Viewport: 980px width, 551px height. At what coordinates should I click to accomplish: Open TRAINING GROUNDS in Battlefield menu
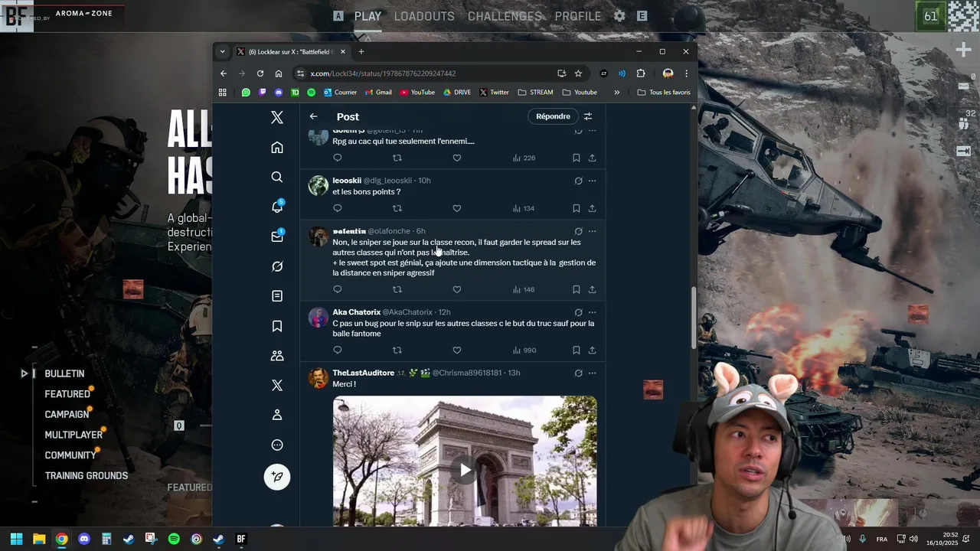click(87, 475)
